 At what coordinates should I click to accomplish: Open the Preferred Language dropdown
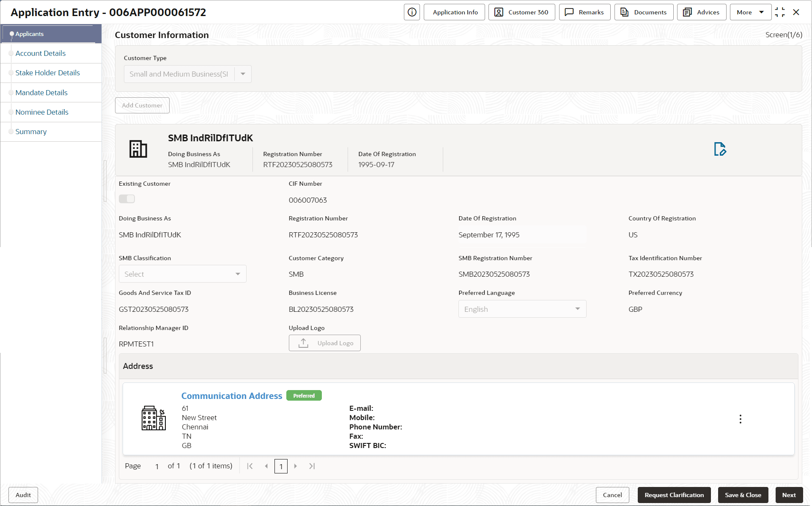pos(522,309)
